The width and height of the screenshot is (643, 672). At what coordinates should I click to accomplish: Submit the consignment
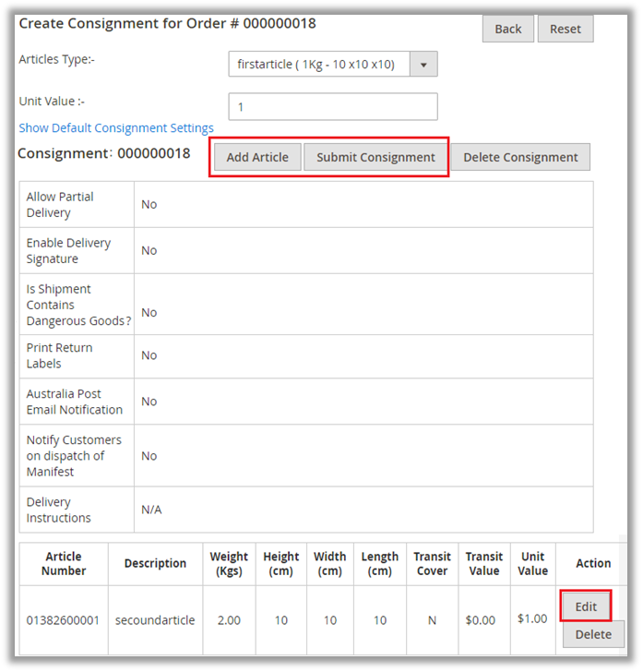coord(375,157)
